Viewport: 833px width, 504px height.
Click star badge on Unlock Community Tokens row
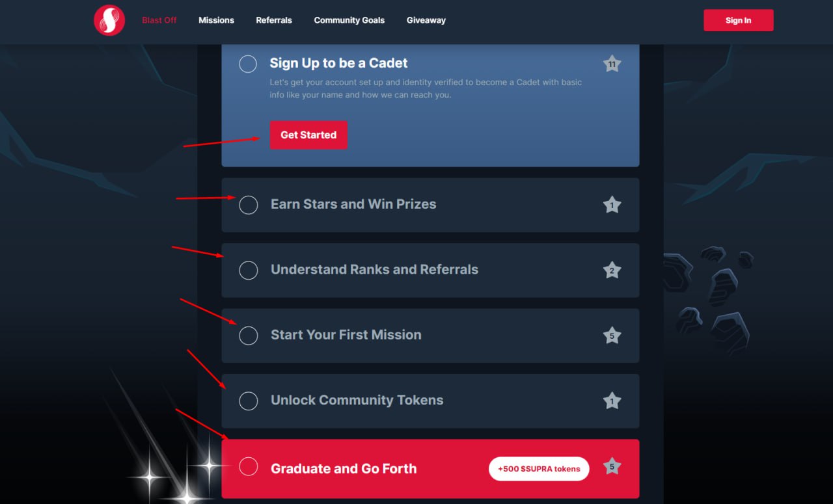(x=612, y=401)
